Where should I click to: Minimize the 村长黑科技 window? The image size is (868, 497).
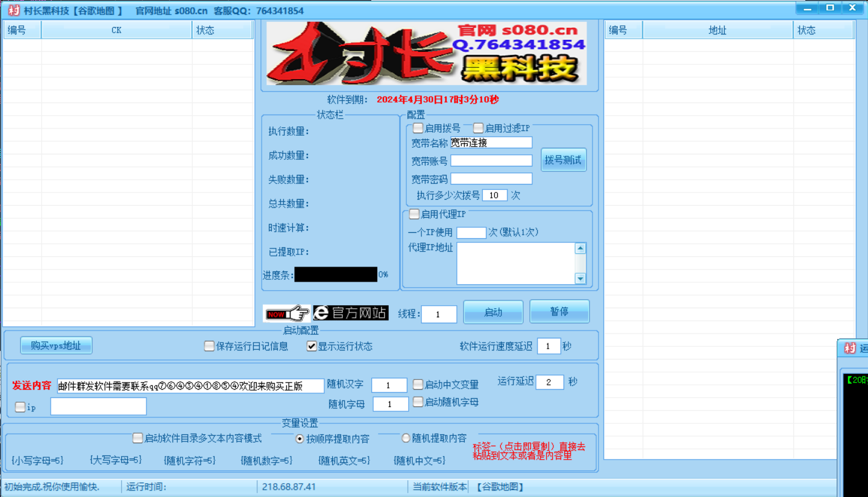808,8
